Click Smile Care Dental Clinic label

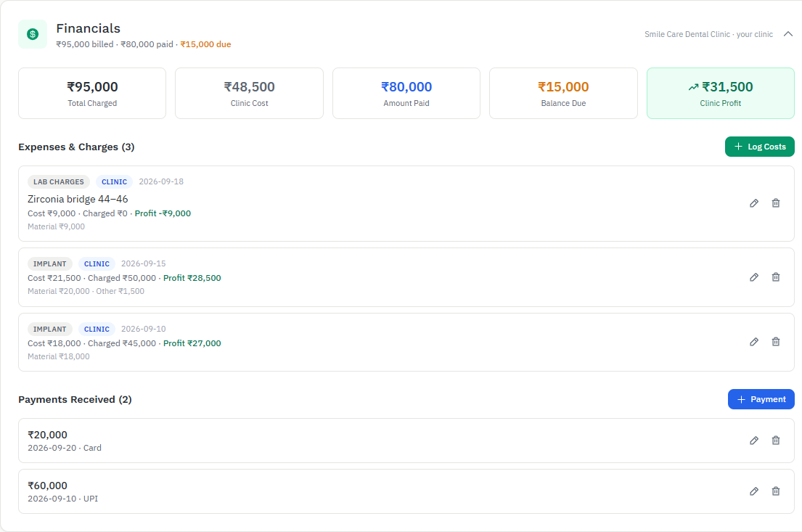pos(687,34)
